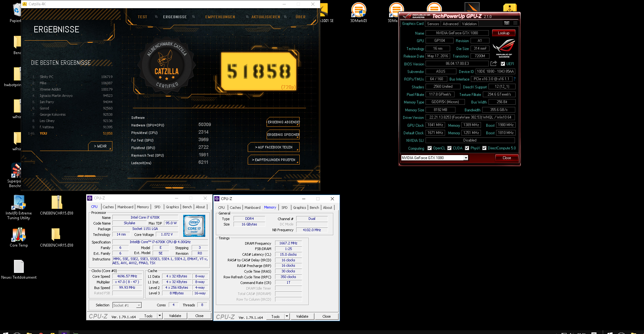This screenshot has width=644, height=334.
Task: Click Validate in right CPU-Z window
Action: coord(302,316)
